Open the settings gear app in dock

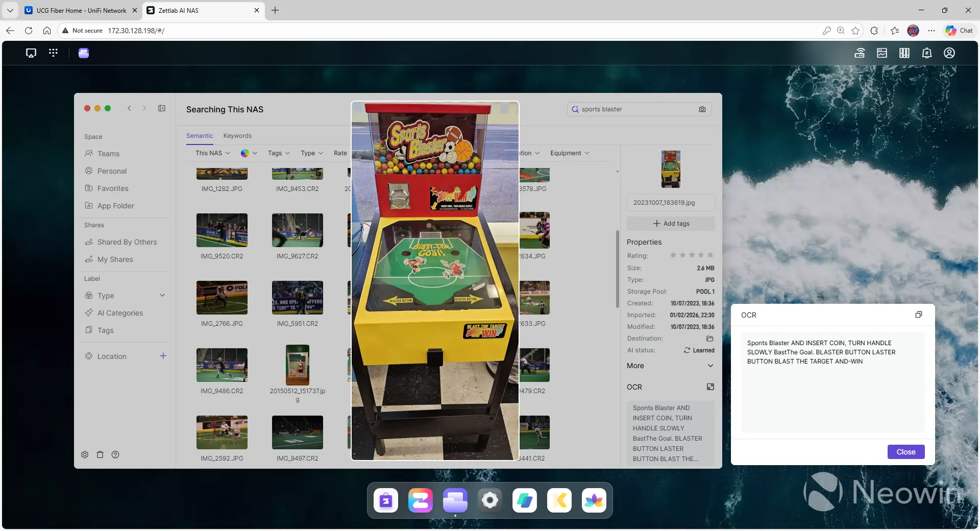click(x=490, y=500)
